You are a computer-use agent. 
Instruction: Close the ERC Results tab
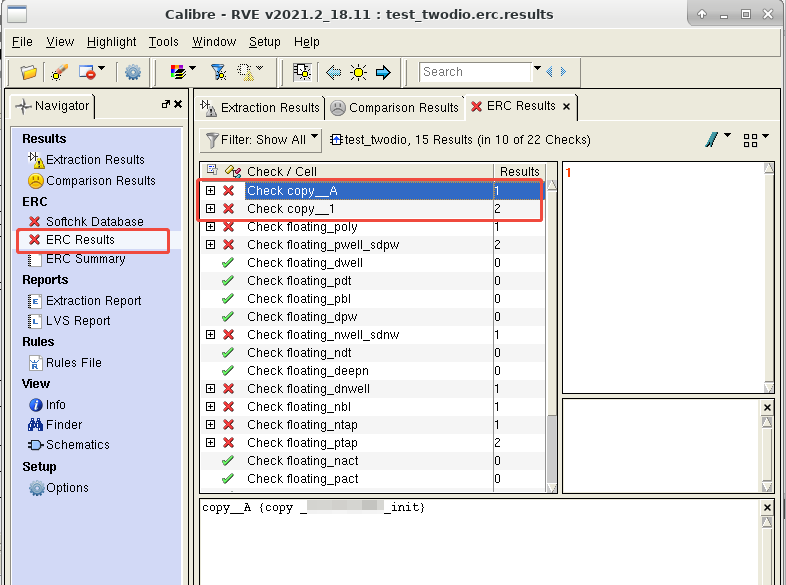[566, 106]
